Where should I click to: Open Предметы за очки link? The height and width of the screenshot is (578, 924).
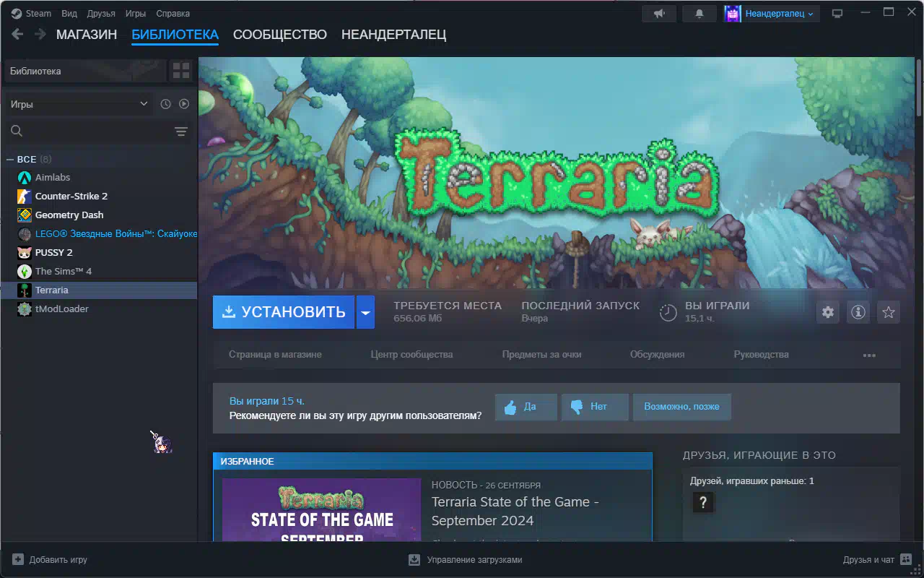[541, 355]
